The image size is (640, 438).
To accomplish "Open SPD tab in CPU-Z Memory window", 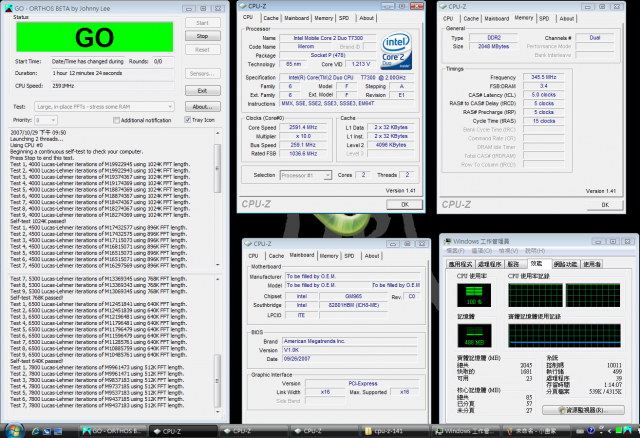I will tap(544, 19).
